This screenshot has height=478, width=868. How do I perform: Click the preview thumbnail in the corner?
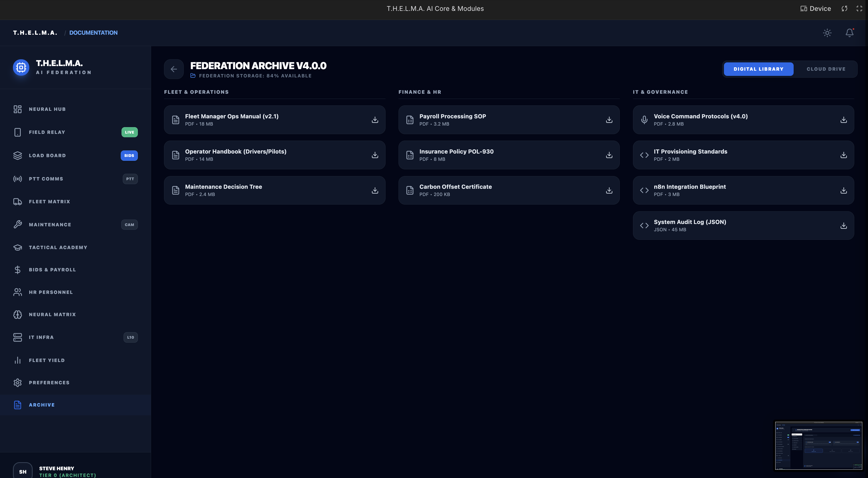pyautogui.click(x=818, y=445)
